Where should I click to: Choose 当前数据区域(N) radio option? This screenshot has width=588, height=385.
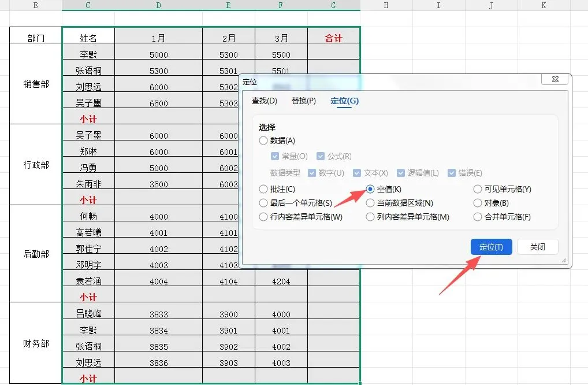pyautogui.click(x=399, y=203)
